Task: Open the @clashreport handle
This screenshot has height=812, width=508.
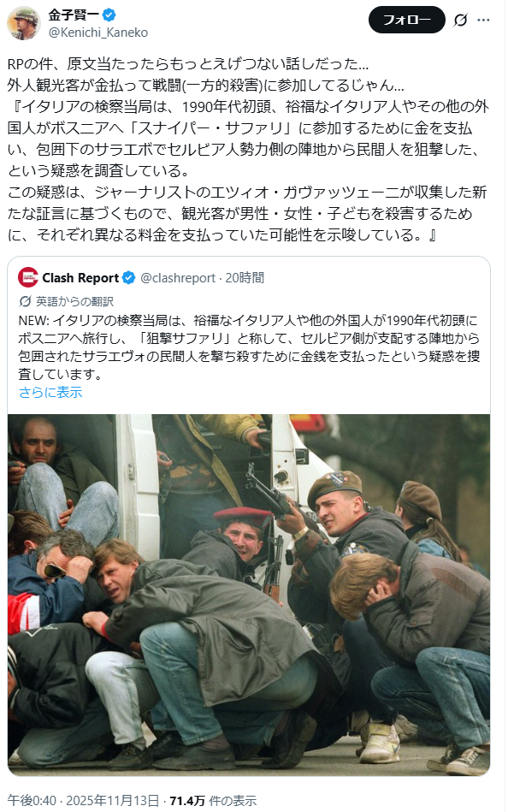Action: click(x=178, y=278)
